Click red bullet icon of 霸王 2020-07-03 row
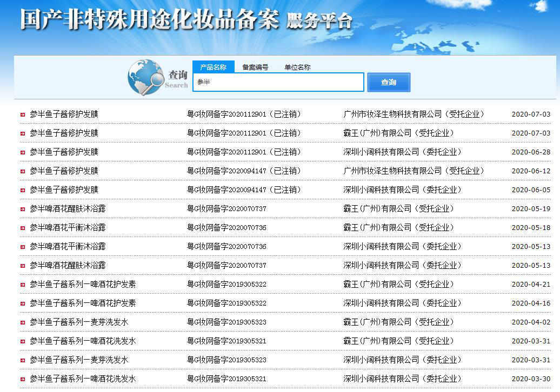Viewport: 560px width, 392px height. point(23,133)
